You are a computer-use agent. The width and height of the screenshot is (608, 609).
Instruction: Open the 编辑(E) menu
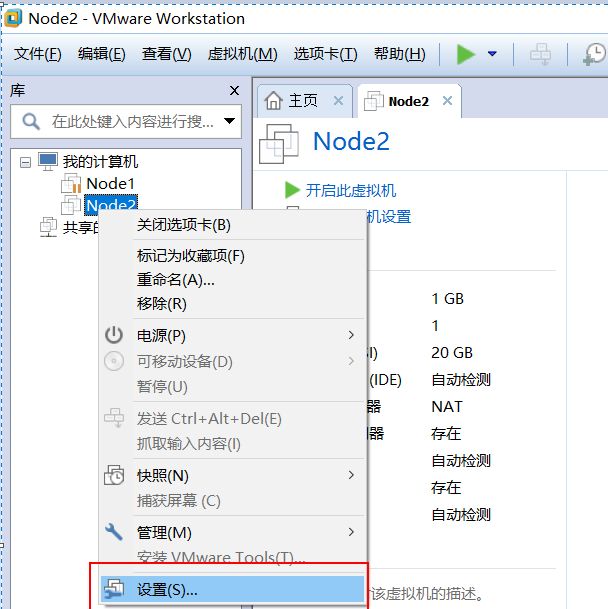click(x=101, y=54)
